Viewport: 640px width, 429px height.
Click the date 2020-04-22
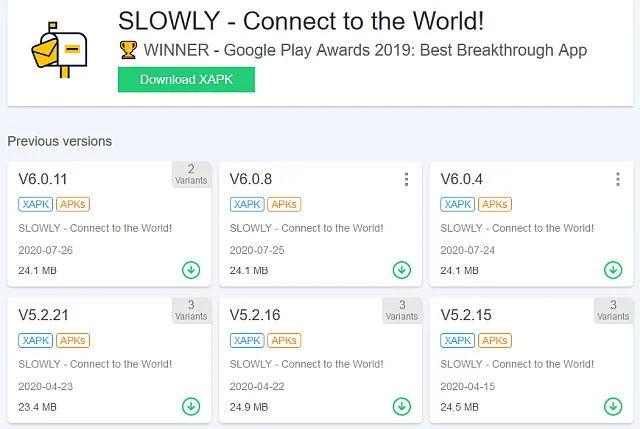[x=257, y=387]
